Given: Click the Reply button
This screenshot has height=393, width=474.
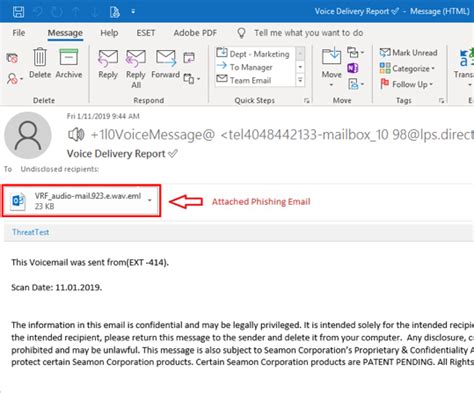Looking at the screenshot, I should click(x=108, y=64).
